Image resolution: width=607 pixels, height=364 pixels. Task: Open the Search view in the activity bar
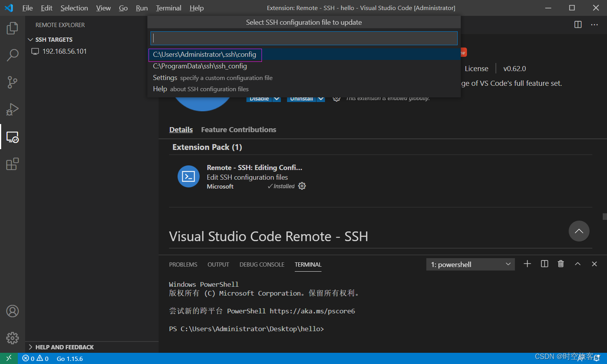[12, 55]
